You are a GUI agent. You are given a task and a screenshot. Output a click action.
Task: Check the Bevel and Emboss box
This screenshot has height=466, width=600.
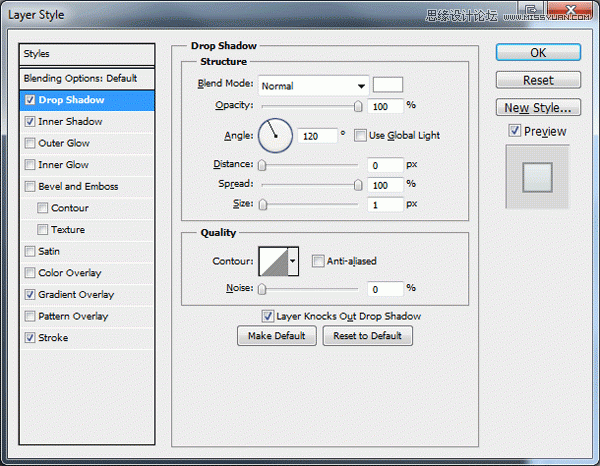point(30,186)
